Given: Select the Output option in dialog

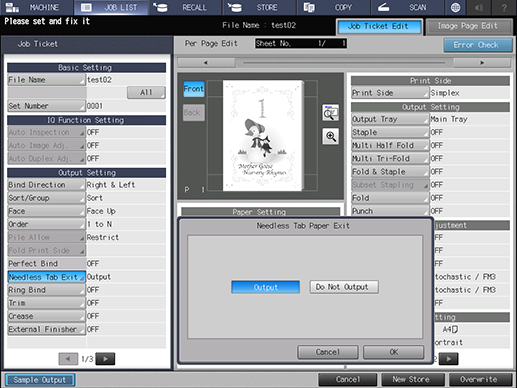Looking at the screenshot, I should pos(266,287).
